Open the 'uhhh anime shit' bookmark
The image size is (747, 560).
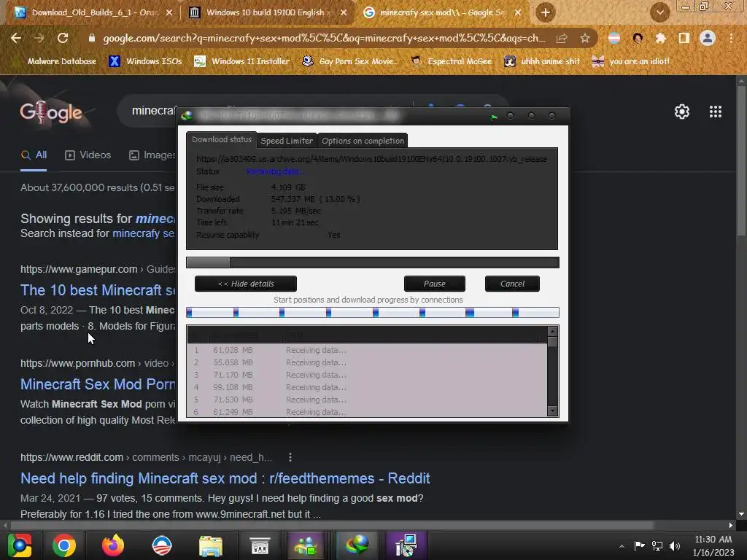[542, 61]
